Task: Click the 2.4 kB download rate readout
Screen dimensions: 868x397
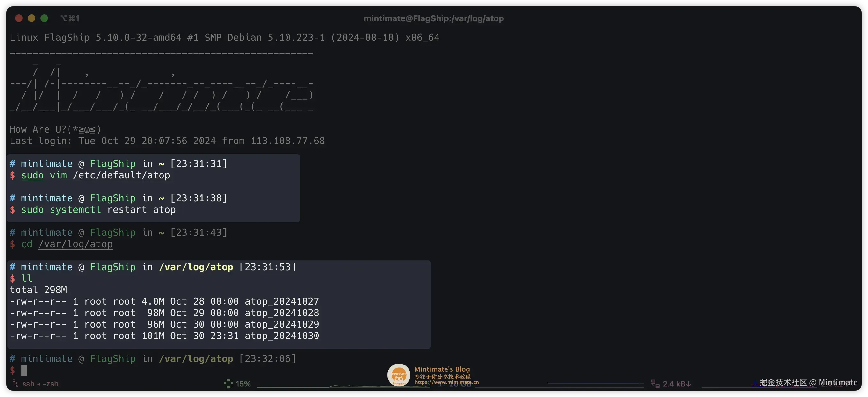Action: click(676, 384)
